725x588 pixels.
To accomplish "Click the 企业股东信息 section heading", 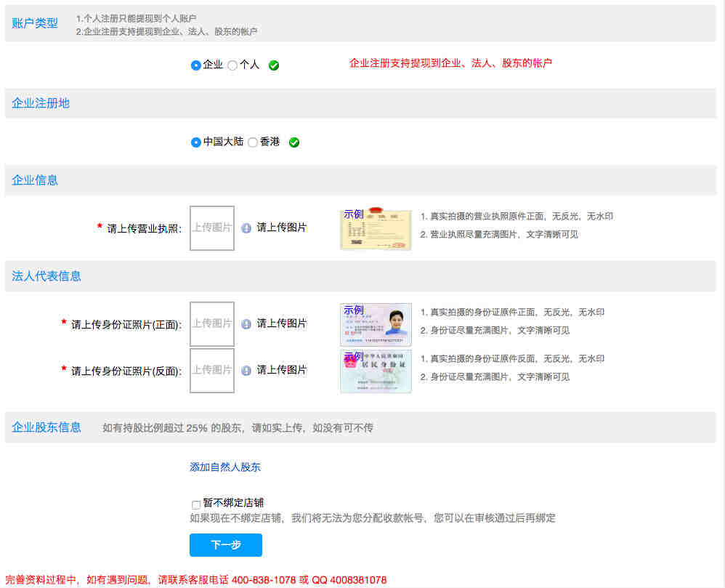I will 46,427.
